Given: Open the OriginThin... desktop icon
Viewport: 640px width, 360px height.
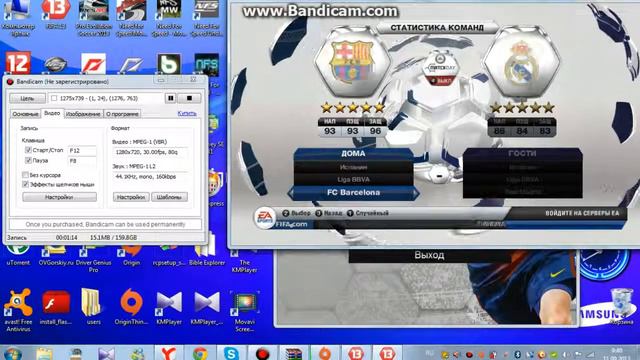Looking at the screenshot, I should pyautogui.click(x=131, y=307).
